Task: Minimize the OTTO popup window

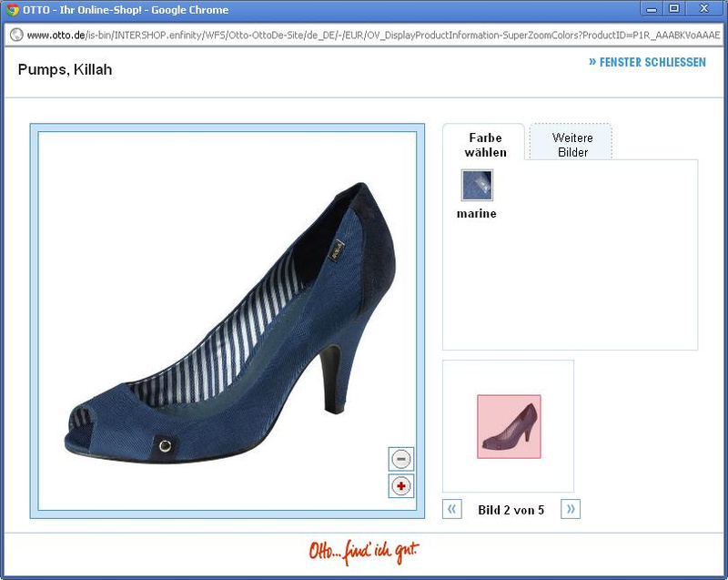Action: [x=652, y=9]
